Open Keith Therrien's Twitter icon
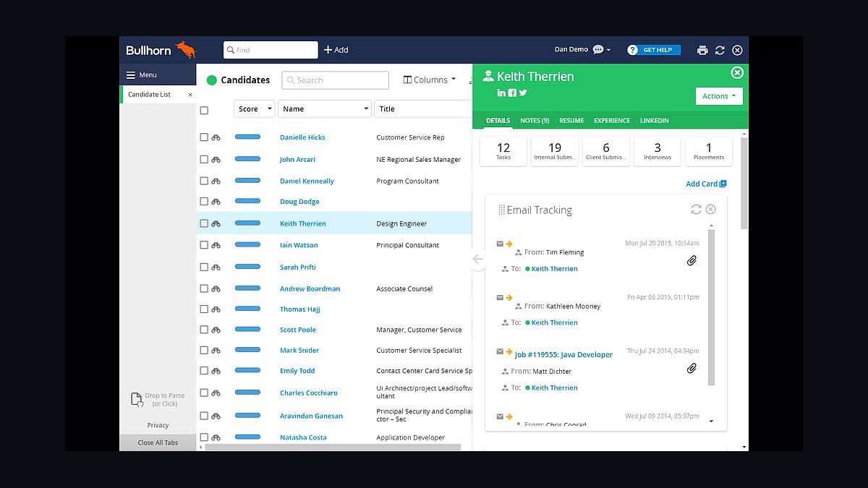This screenshot has width=868, height=488. coord(523,93)
